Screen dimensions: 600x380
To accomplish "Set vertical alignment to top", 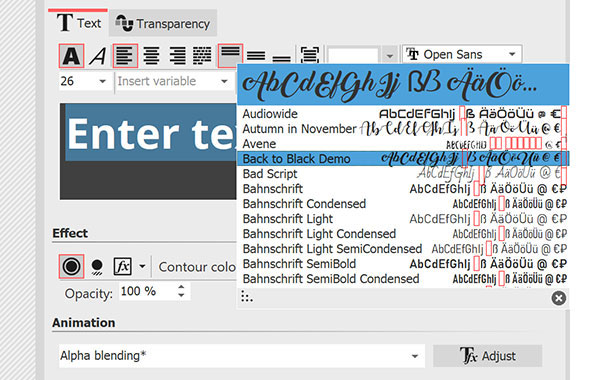I will point(230,56).
